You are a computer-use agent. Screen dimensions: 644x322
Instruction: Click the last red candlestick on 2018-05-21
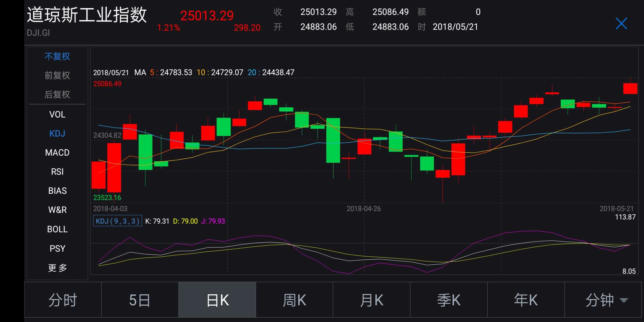point(630,89)
